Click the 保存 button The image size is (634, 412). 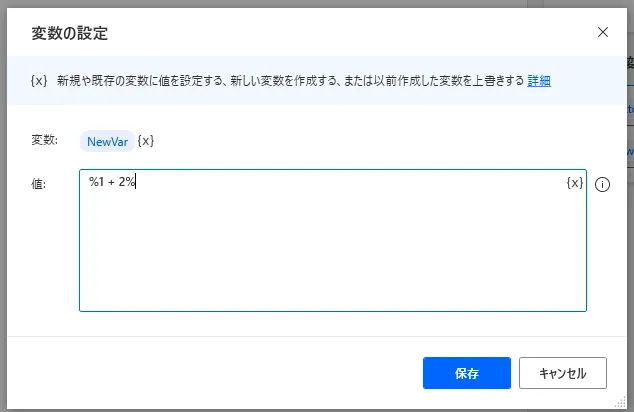[x=467, y=373]
